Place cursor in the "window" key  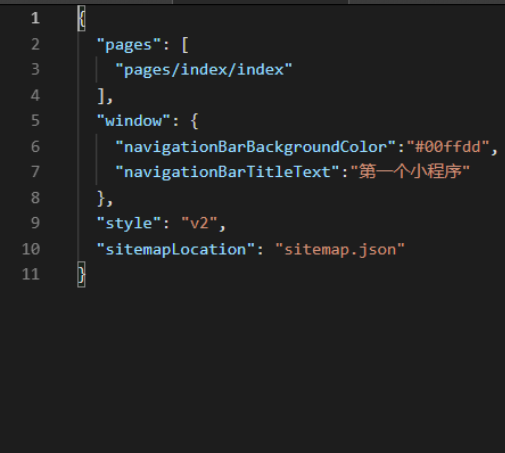tap(133, 121)
